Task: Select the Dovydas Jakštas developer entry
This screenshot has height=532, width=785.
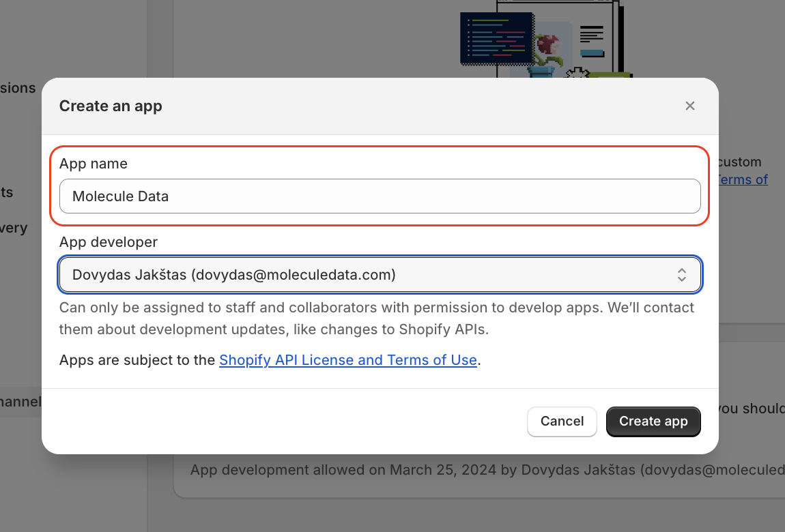Action: (234, 275)
